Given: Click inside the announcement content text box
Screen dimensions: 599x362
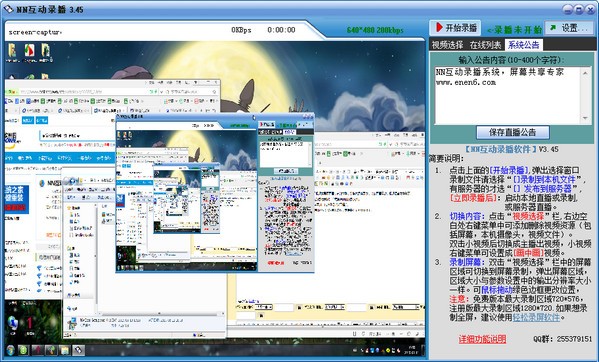Looking at the screenshot, I should (507, 95).
